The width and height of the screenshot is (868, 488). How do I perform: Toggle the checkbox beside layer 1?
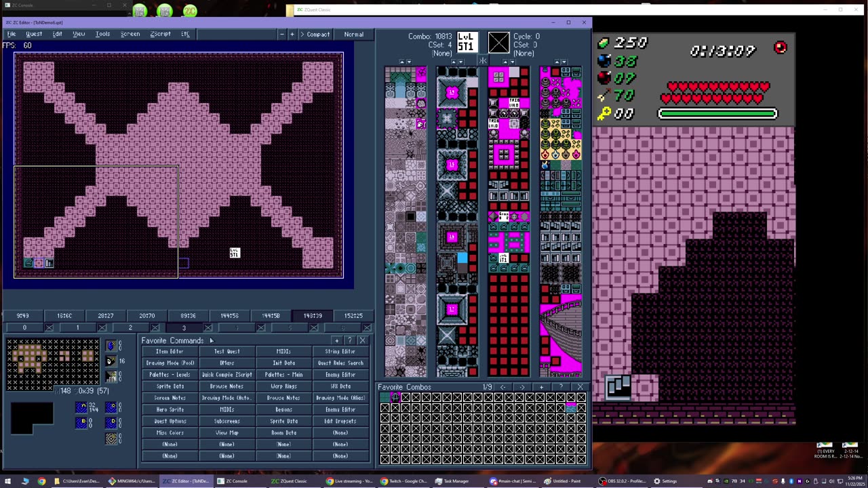click(102, 328)
